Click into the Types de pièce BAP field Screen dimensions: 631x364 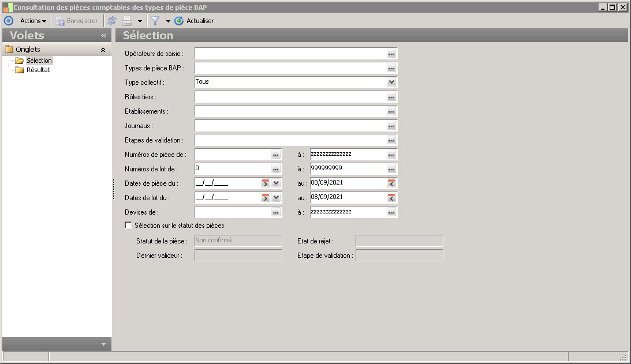290,68
